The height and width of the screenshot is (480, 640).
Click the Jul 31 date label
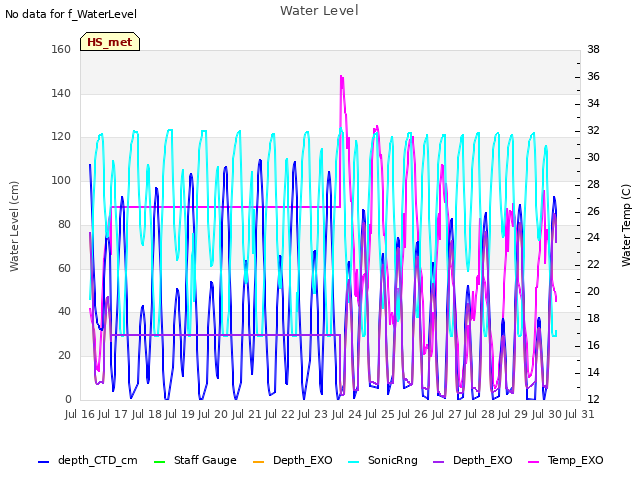pos(580,414)
